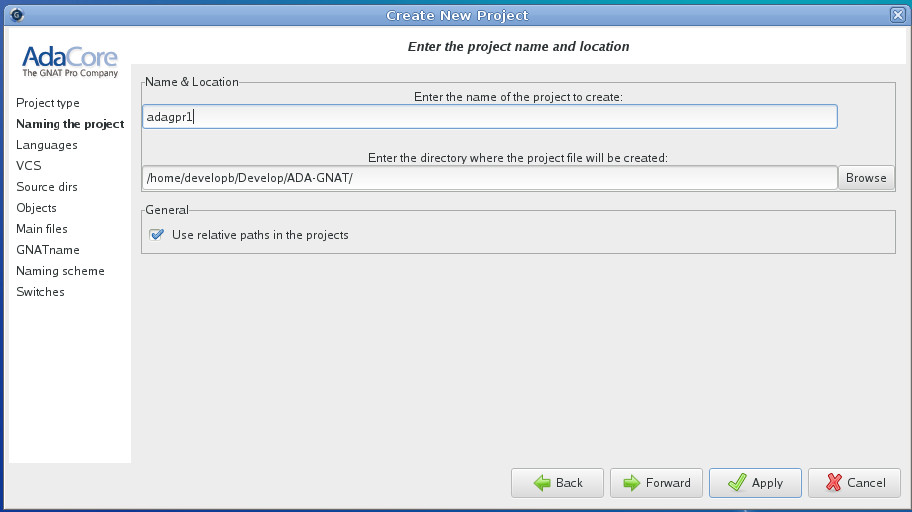Open the GNATname step

tap(48, 250)
